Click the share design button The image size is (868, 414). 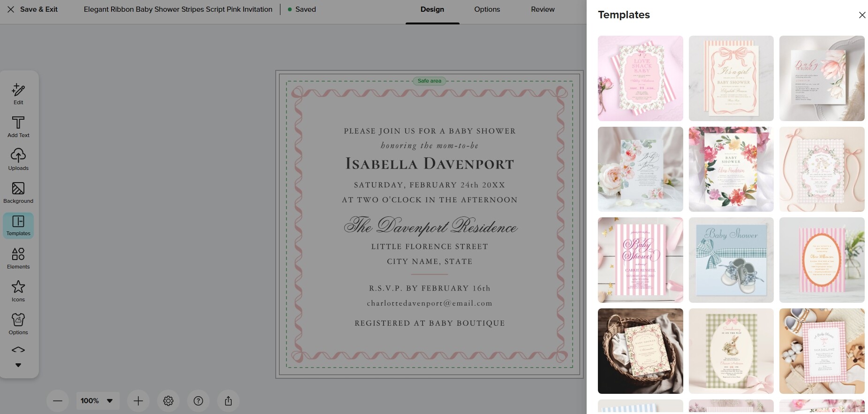[x=228, y=401]
